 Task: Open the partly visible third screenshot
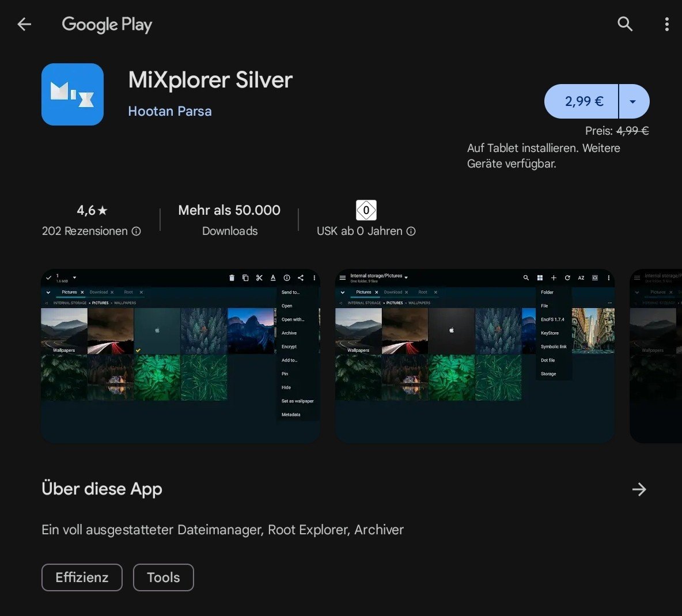[x=656, y=356]
